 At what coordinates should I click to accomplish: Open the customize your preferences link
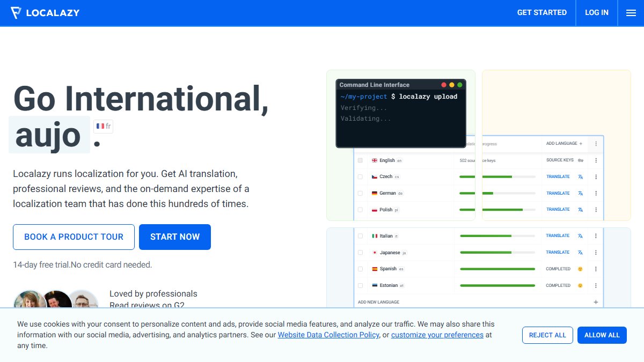tap(437, 335)
